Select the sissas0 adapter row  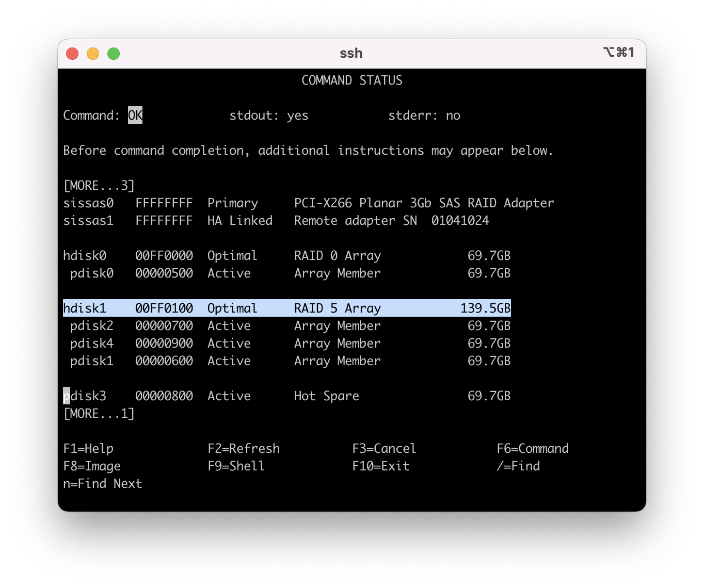click(309, 203)
